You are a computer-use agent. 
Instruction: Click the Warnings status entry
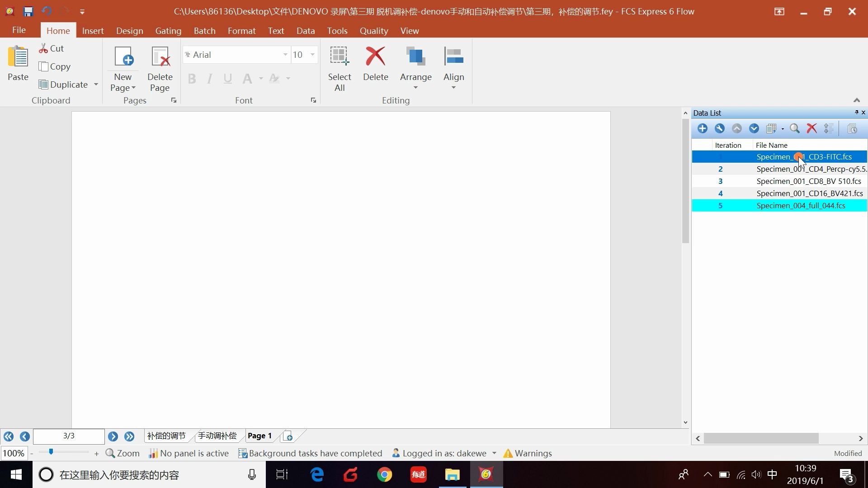pos(528,453)
